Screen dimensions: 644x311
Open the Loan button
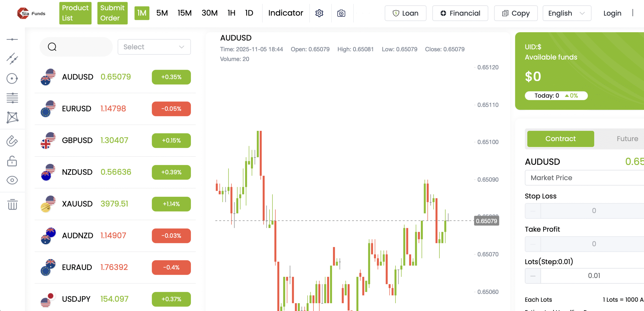click(405, 13)
